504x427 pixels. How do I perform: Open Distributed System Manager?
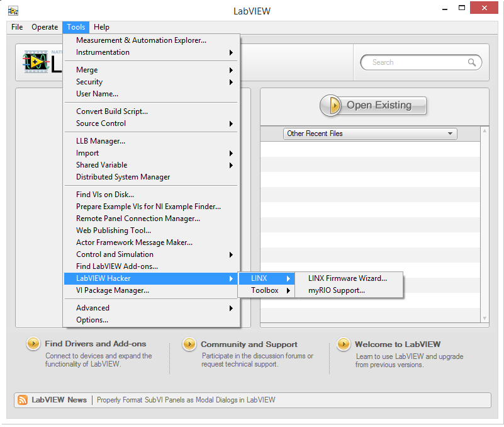coord(151,176)
